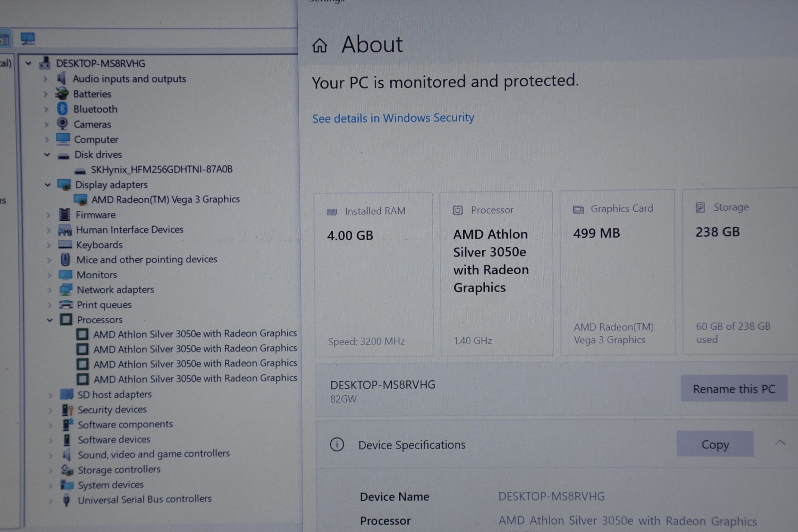Click the Security devices icon

click(67, 410)
